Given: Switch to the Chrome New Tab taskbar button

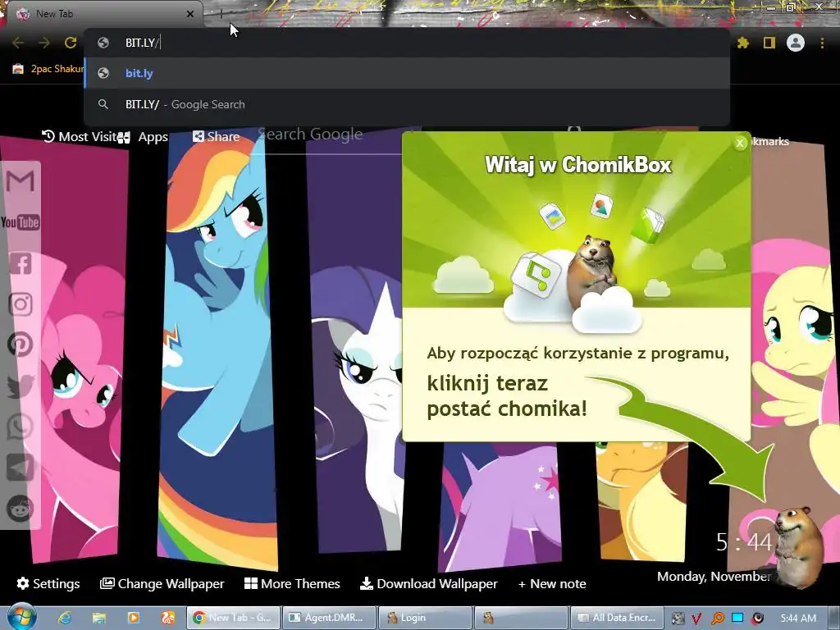Looking at the screenshot, I should click(x=232, y=618).
